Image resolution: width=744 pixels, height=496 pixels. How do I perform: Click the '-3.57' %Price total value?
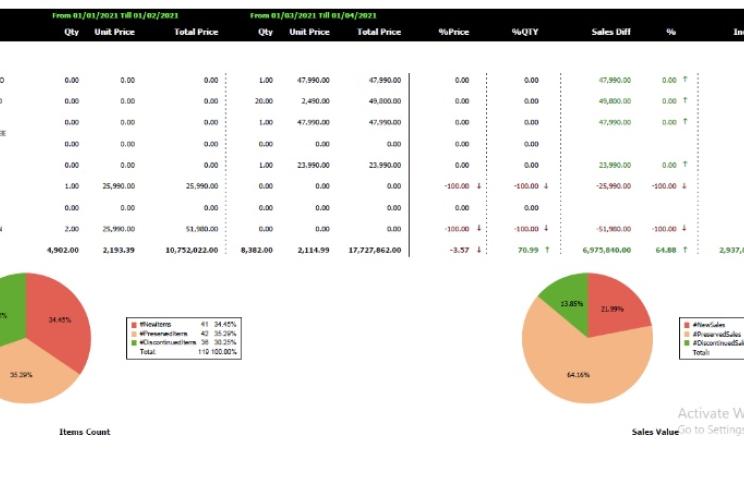(459, 250)
